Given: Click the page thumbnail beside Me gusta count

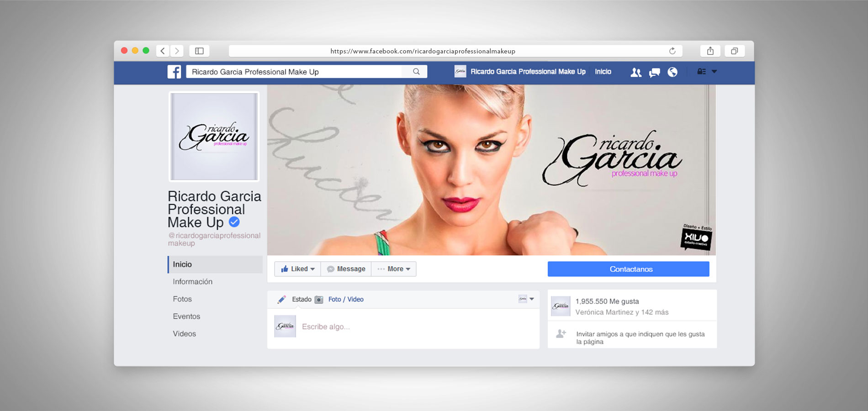Looking at the screenshot, I should (561, 306).
